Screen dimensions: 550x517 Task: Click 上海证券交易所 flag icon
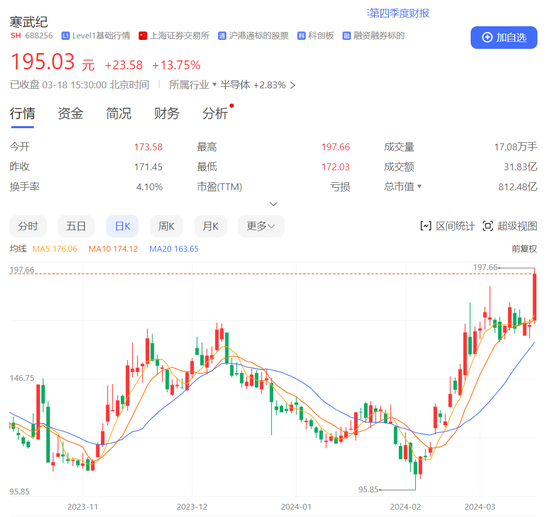tap(143, 36)
